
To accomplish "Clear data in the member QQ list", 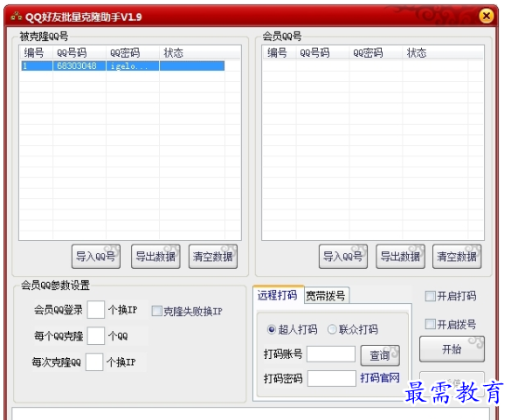I will tap(457, 257).
